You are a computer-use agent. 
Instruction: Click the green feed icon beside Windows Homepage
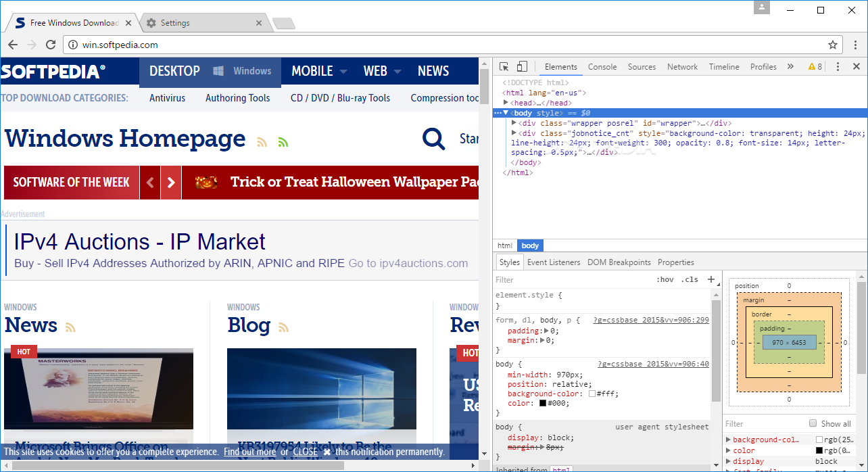coord(283,142)
